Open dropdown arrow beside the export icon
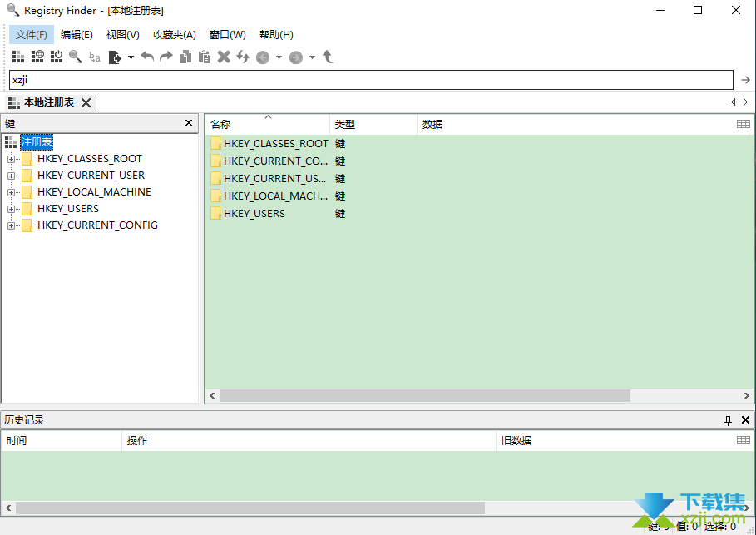Image resolution: width=756 pixels, height=535 pixels. click(131, 57)
